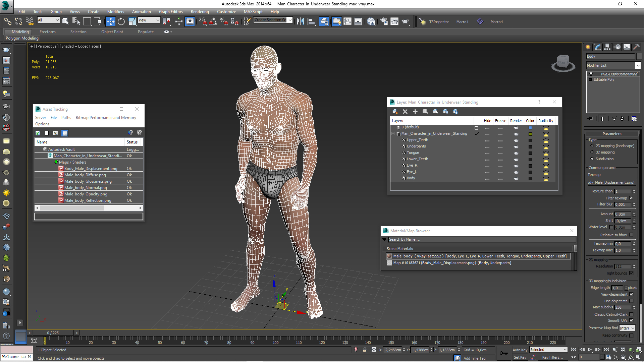Select the 3D mapping radio button
The height and width of the screenshot is (362, 644).
point(592,152)
